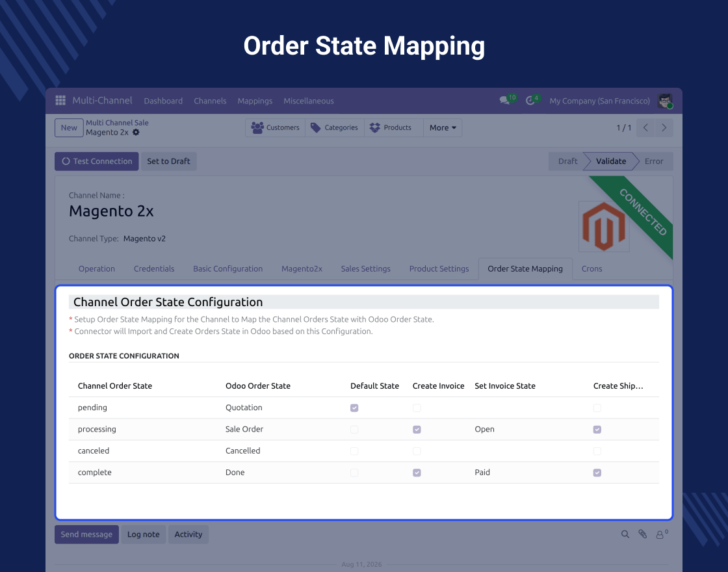The image size is (728, 572).
Task: Toggle Default State for processing row
Action: 354,430
